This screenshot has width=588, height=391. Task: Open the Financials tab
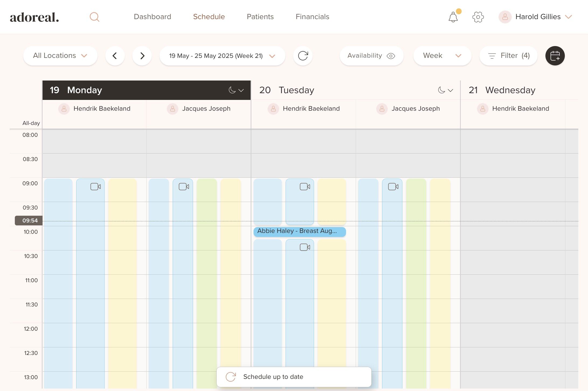point(312,17)
